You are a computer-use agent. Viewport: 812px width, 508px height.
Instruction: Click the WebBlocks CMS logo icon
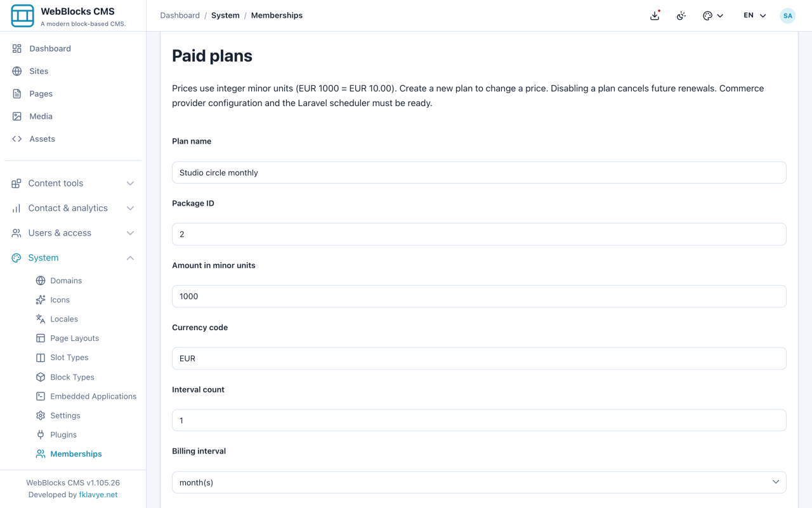23,16
